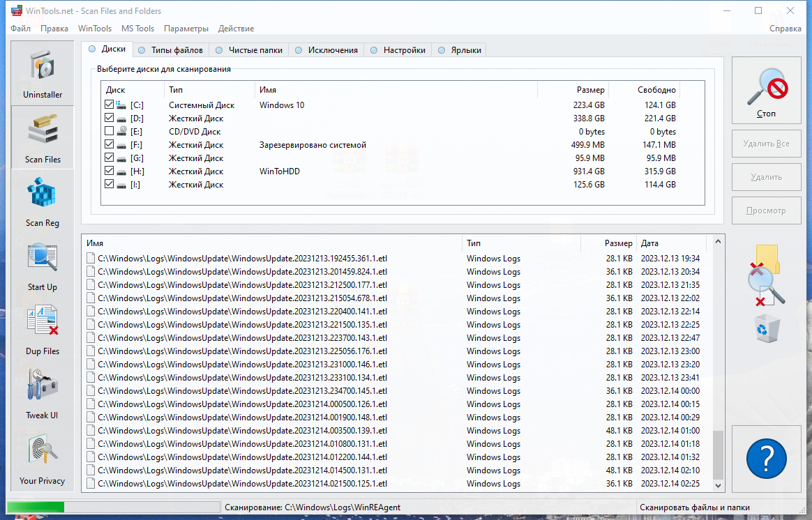
Task: Uncheck the H: WinToHDD drive checkbox
Action: 110,171
